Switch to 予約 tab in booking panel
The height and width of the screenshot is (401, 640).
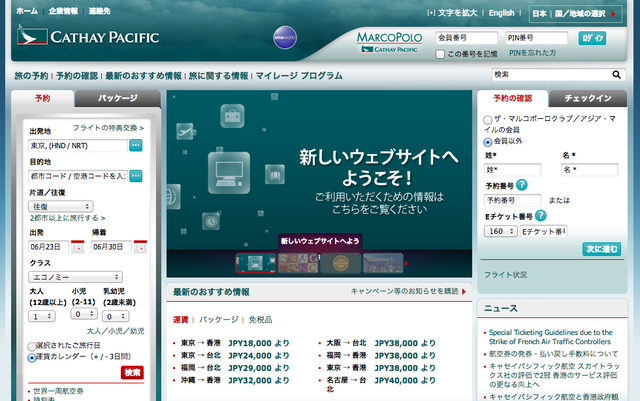pos(42,98)
